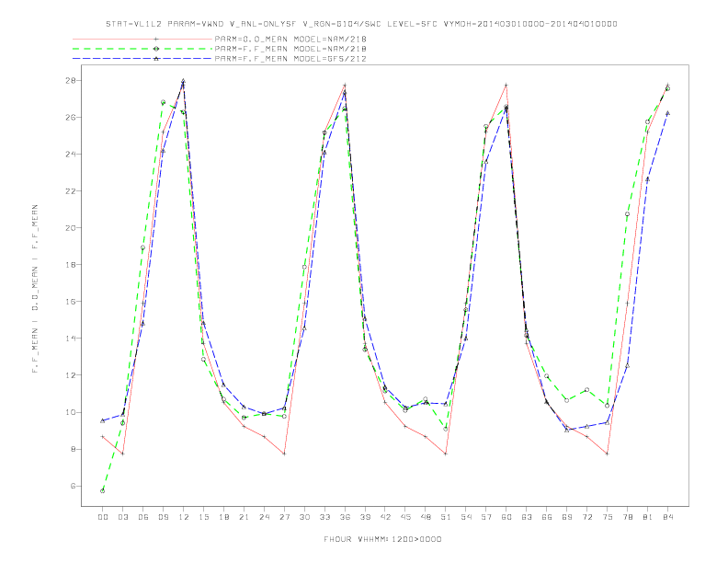Click y-axis tick label 6
Screen dimensions: 728x563
pyautogui.click(x=73, y=486)
